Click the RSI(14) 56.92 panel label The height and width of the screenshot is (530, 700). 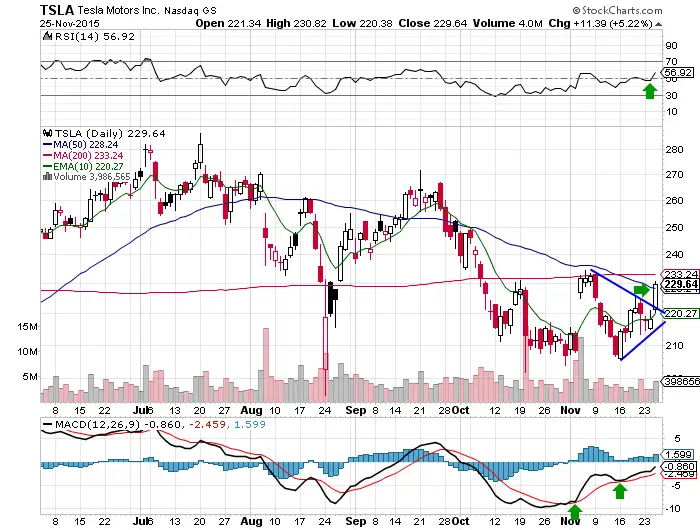[x=94, y=37]
